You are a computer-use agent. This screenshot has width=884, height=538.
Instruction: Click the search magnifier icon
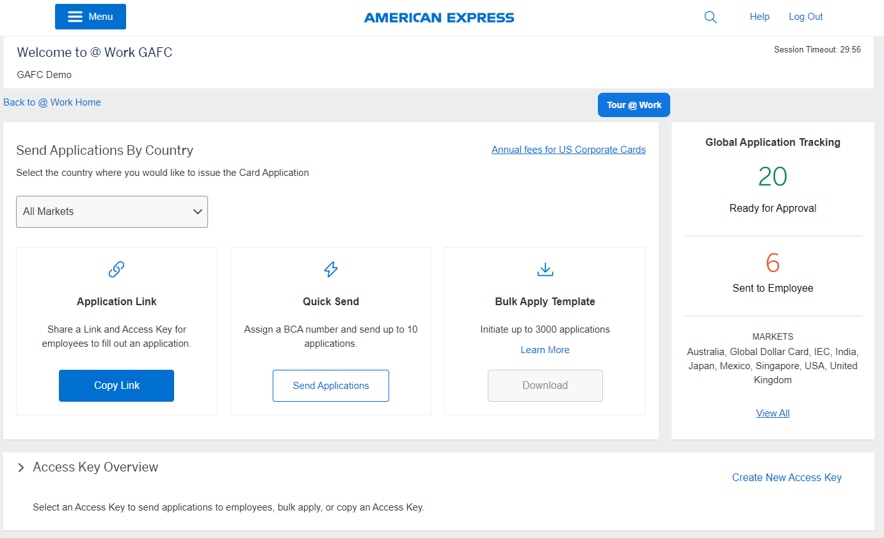pos(710,17)
